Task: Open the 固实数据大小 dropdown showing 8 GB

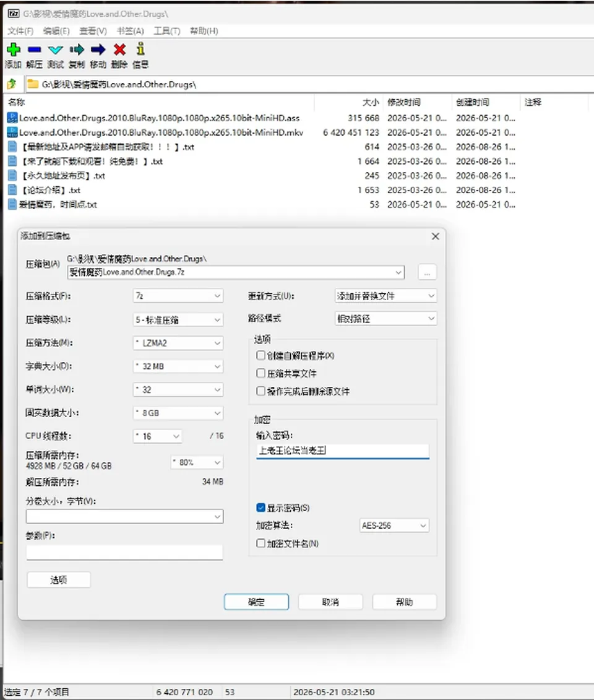Action: [178, 413]
